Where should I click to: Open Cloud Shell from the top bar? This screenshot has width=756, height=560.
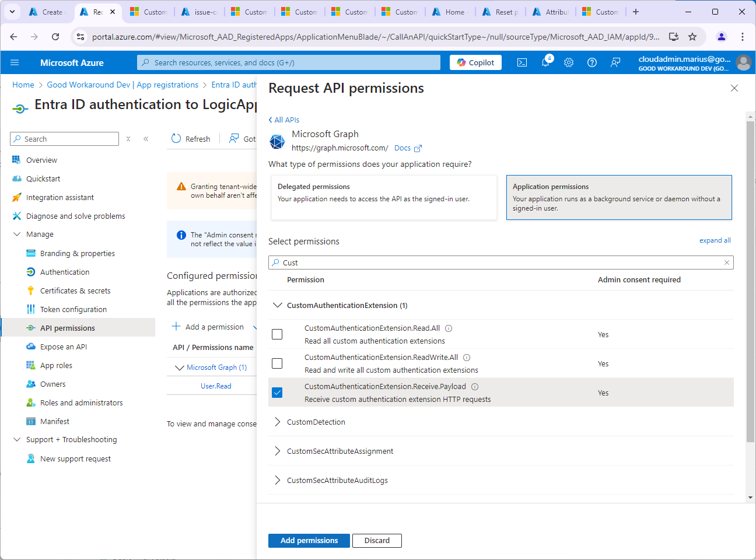point(522,62)
